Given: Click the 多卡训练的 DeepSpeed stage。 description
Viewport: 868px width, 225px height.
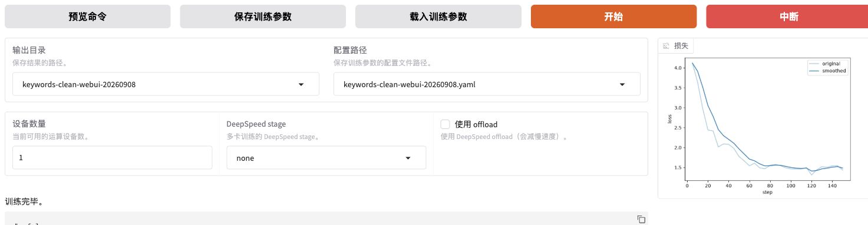Looking at the screenshot, I should click(273, 137).
